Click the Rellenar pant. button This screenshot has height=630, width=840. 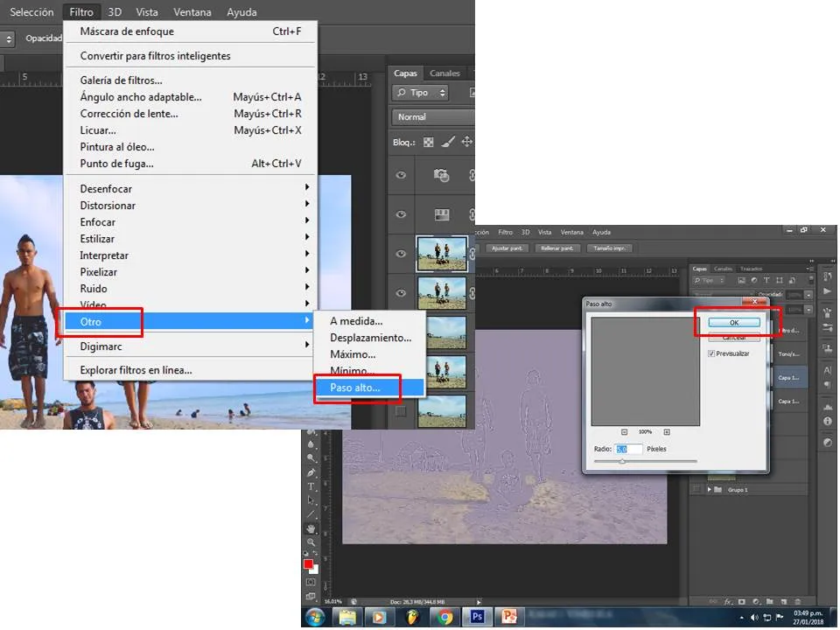tap(556, 248)
